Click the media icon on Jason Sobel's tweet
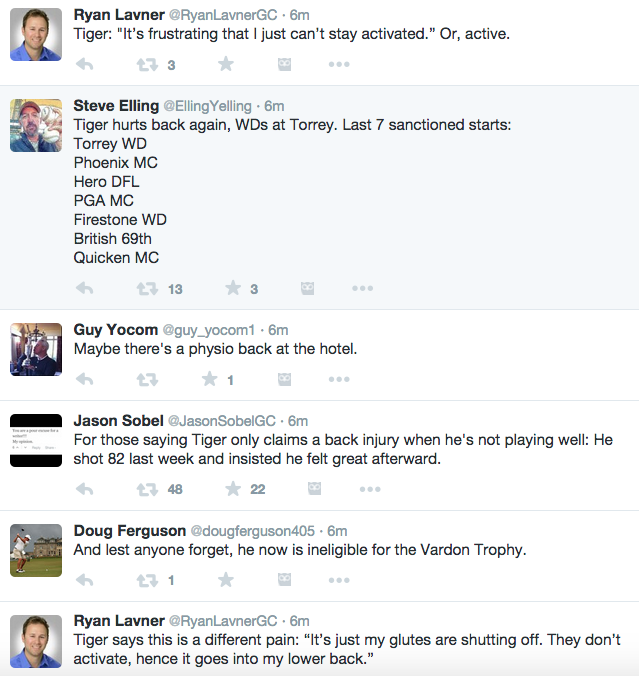639x676 pixels. pos(315,489)
